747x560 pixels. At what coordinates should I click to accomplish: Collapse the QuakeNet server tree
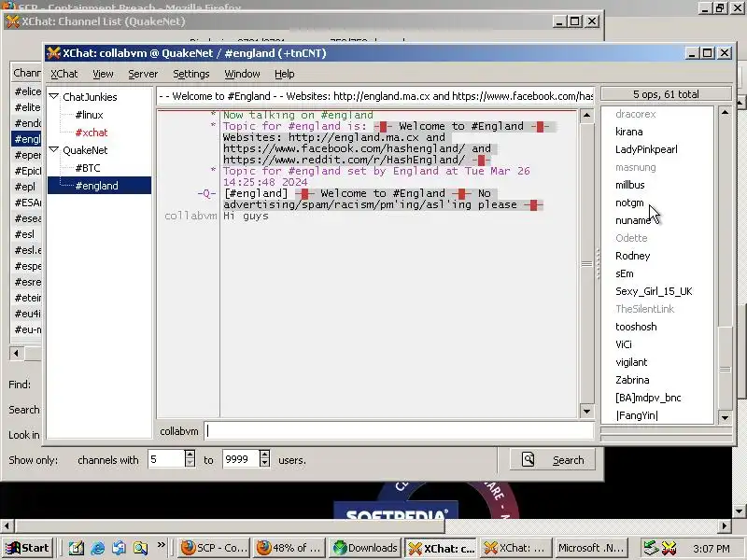54,150
